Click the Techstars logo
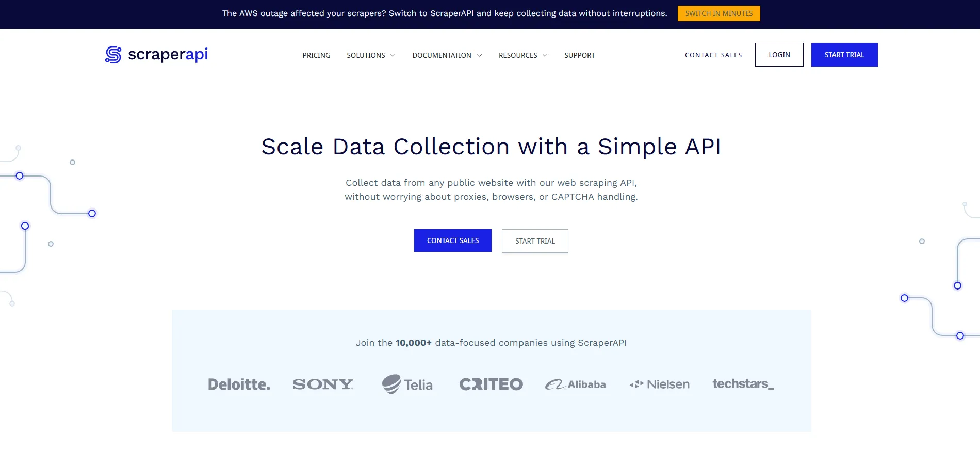 point(743,384)
